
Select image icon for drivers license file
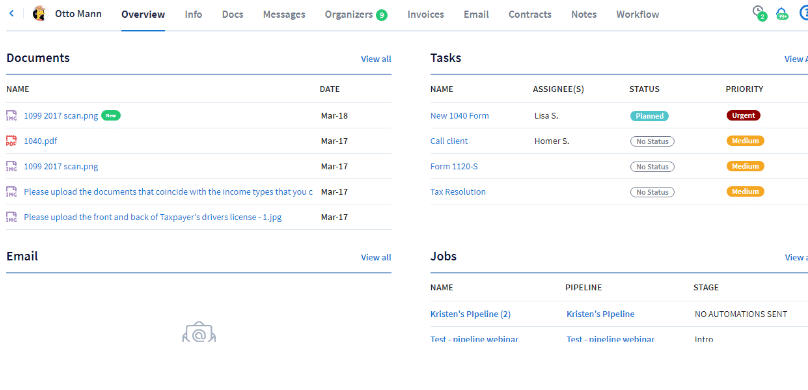(x=11, y=217)
